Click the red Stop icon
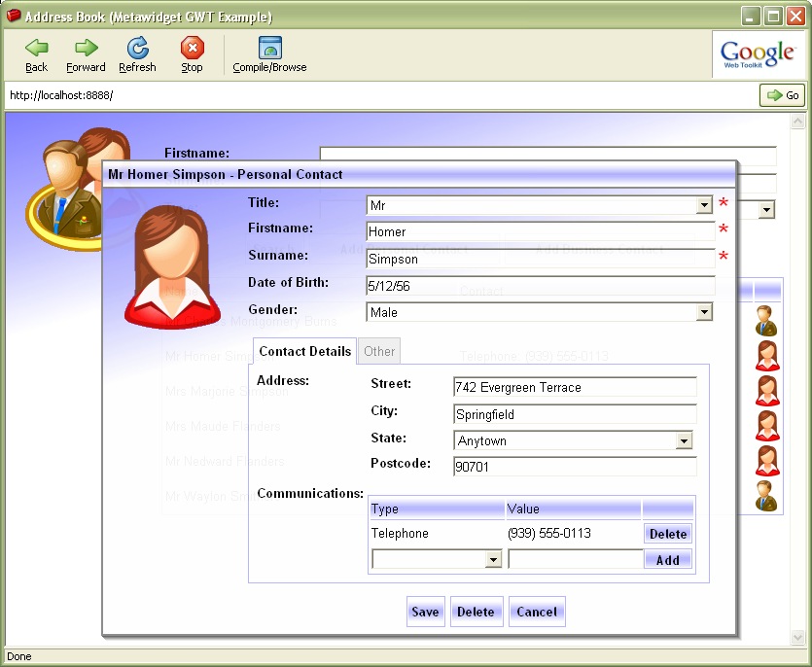 pos(191,45)
